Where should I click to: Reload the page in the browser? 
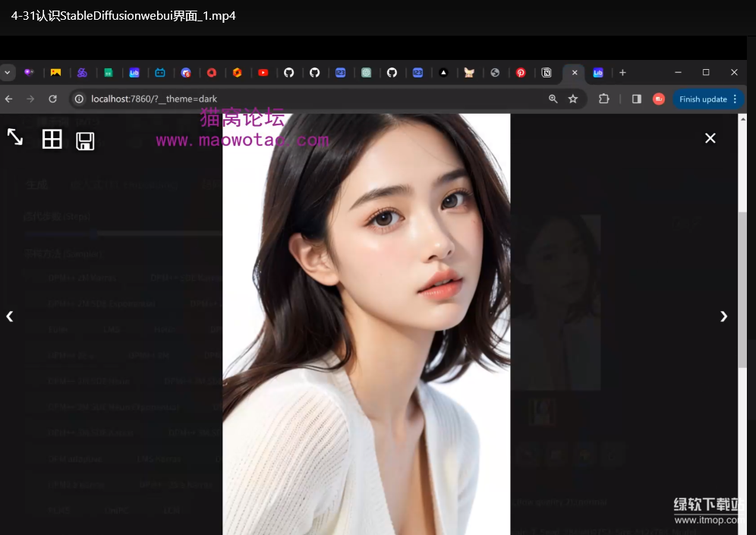(52, 99)
